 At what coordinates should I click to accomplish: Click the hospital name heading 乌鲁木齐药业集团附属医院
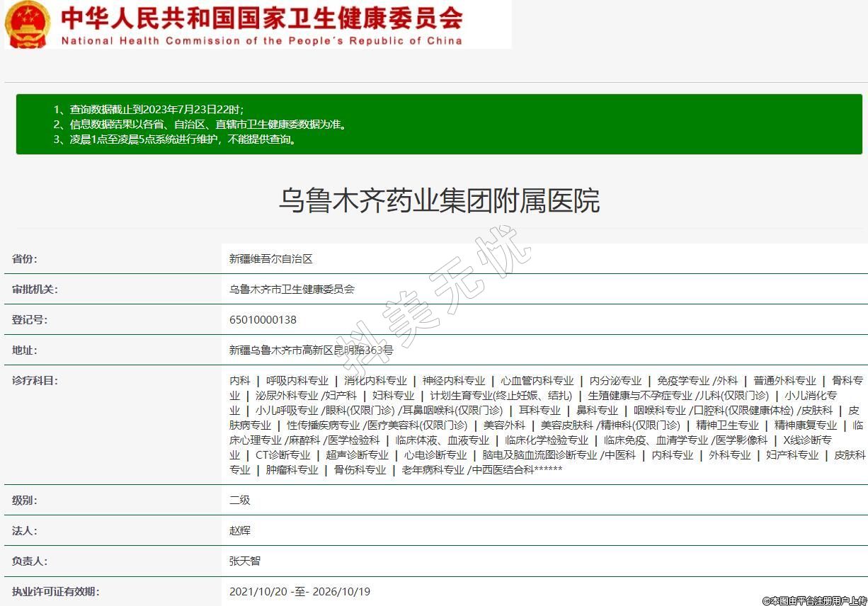pos(439,200)
